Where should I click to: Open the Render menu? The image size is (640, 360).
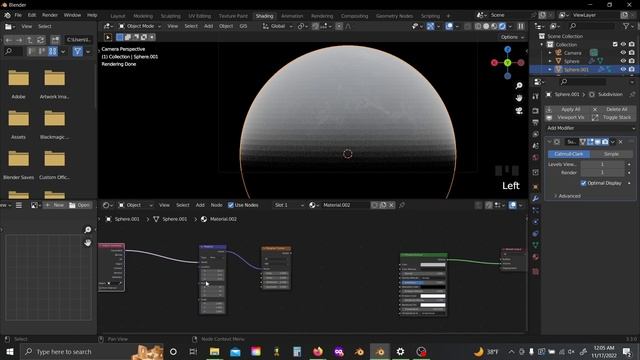point(50,15)
